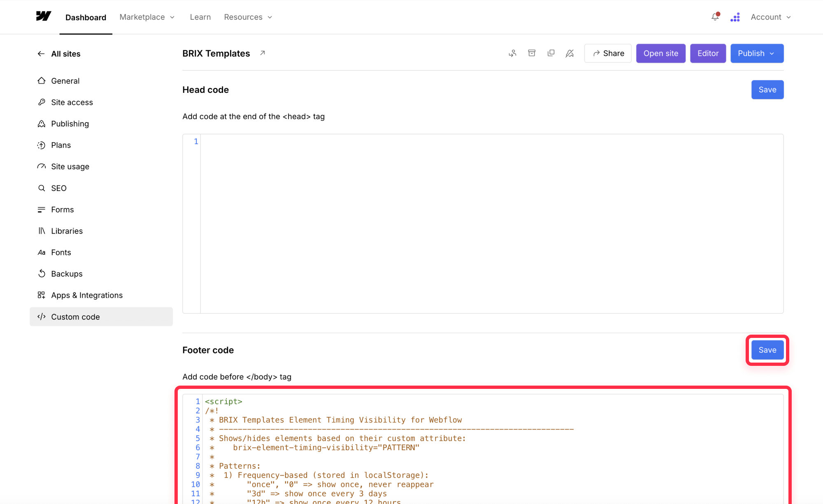Click line number 1 in Head code
This screenshot has width=823, height=504.
[196, 141]
